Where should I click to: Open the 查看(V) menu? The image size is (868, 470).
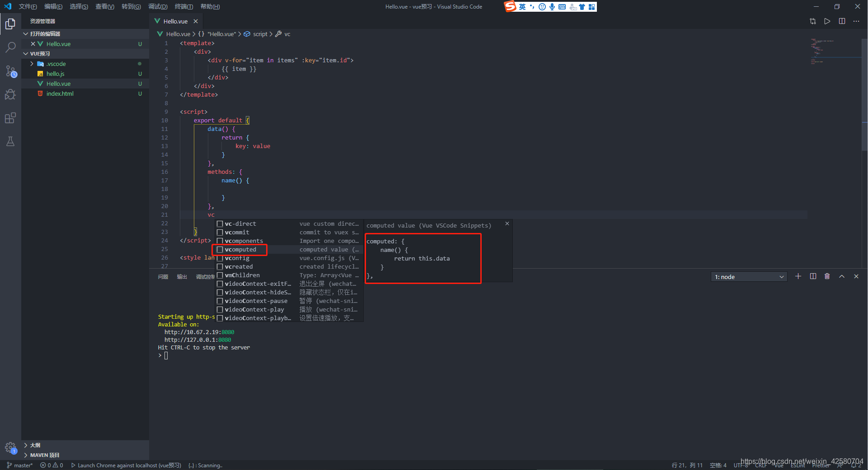105,6
